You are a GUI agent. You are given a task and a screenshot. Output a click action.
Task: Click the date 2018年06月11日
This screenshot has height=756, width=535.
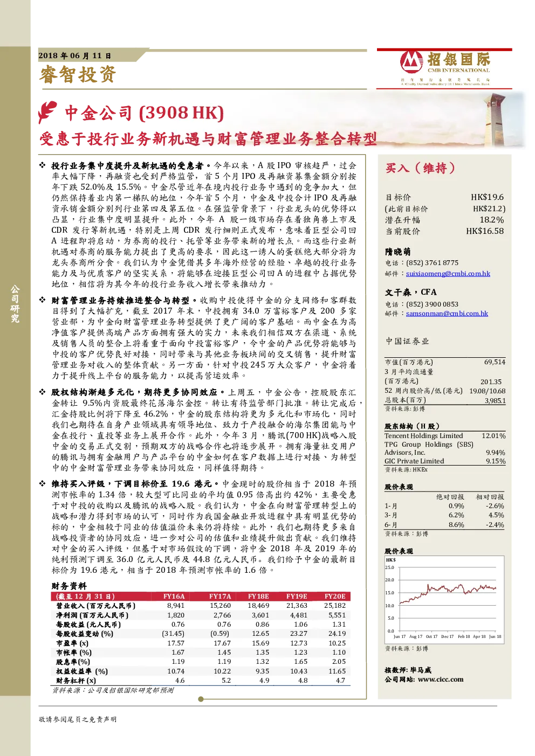[75, 56]
